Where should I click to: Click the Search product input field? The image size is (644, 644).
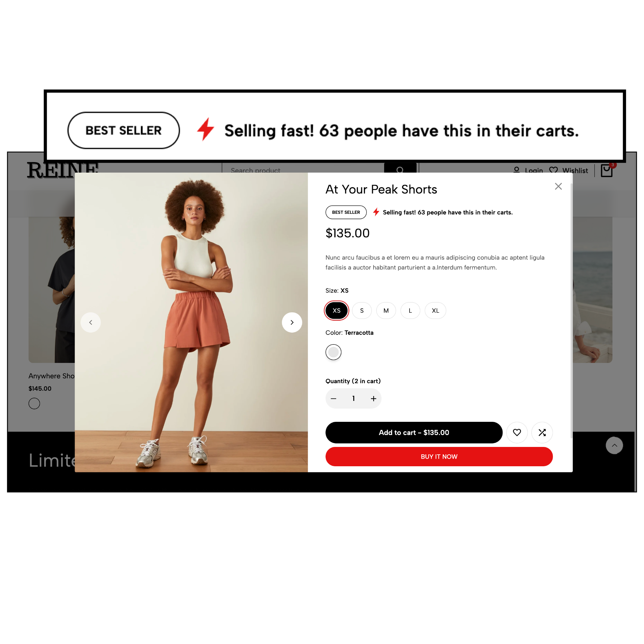303,168
